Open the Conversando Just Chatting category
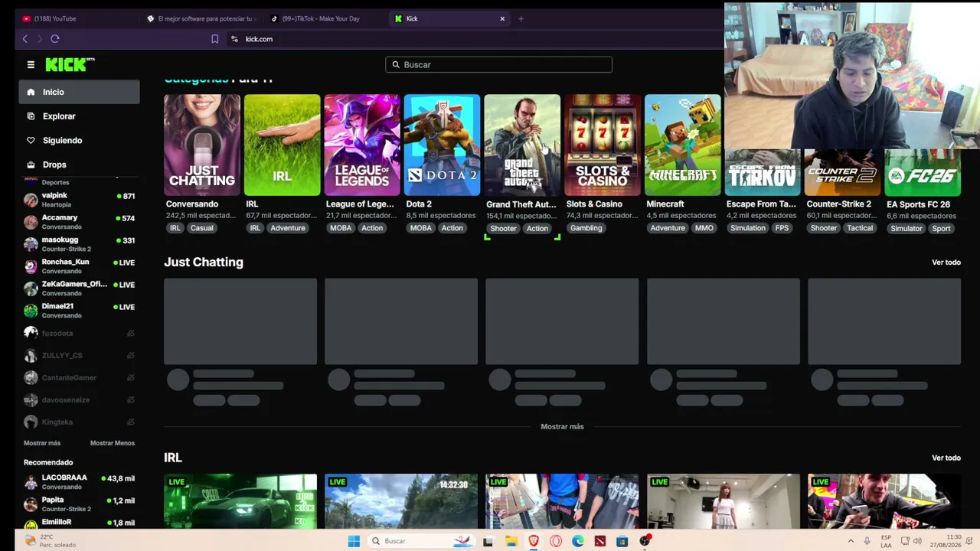The image size is (980, 551). (202, 145)
